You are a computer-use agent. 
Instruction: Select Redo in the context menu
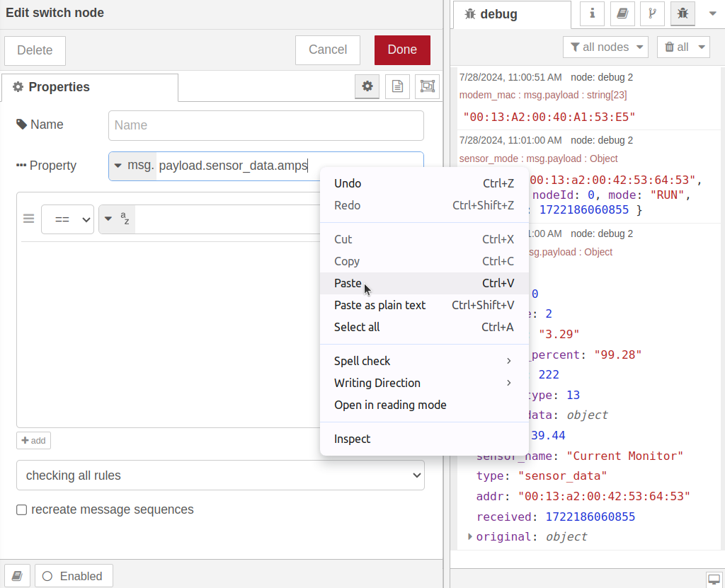coord(424,205)
